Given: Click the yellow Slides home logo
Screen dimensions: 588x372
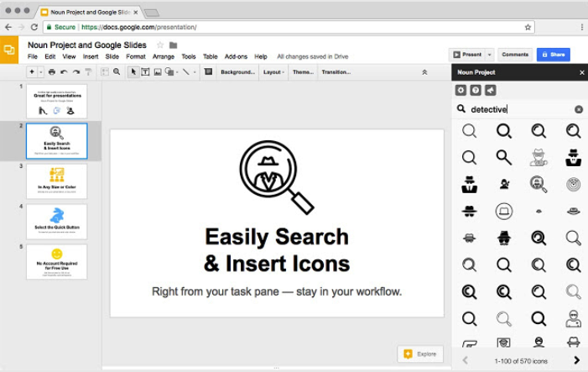Looking at the screenshot, I should (9, 50).
